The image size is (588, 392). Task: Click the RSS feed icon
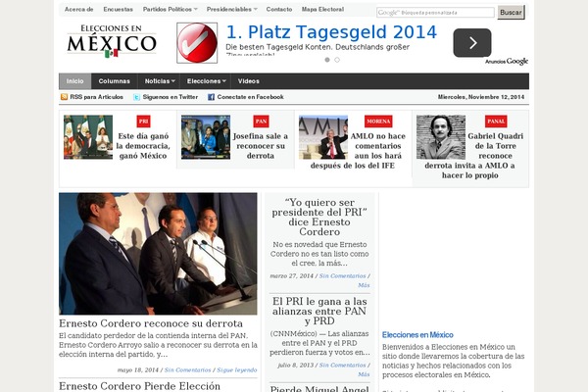tap(64, 97)
